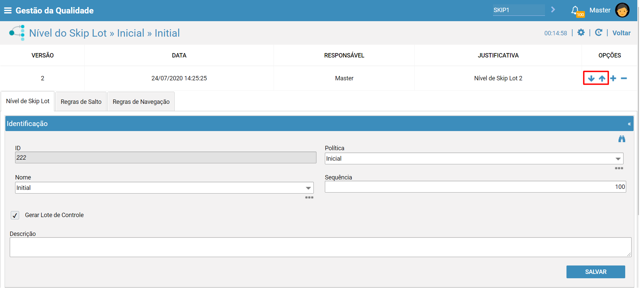644x288 pixels.
Task: Click the Identificação panel header title
Action: (27, 124)
